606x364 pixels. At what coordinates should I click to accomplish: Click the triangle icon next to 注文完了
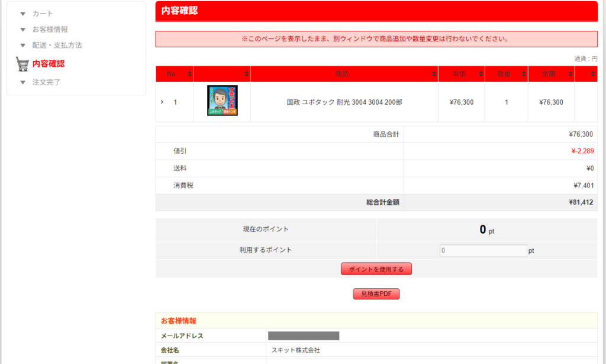[x=23, y=82]
